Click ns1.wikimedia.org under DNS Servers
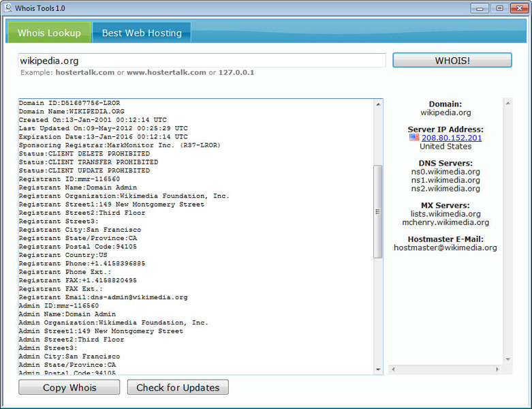This screenshot has height=409, width=532. click(445, 180)
